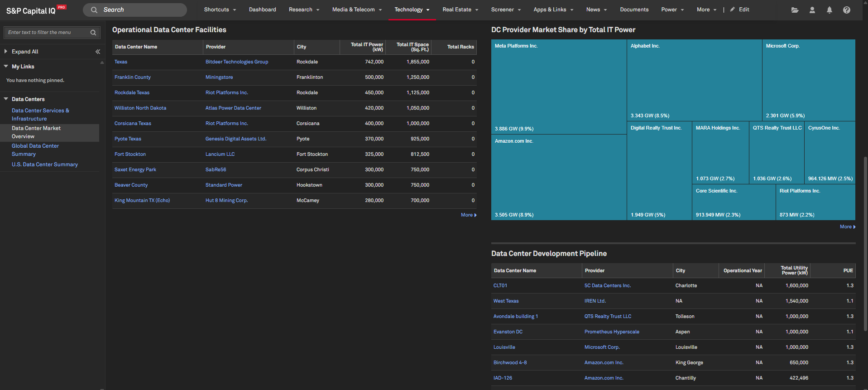Open the Technology dropdown menu
Image resolution: width=868 pixels, height=390 pixels.
(x=412, y=10)
